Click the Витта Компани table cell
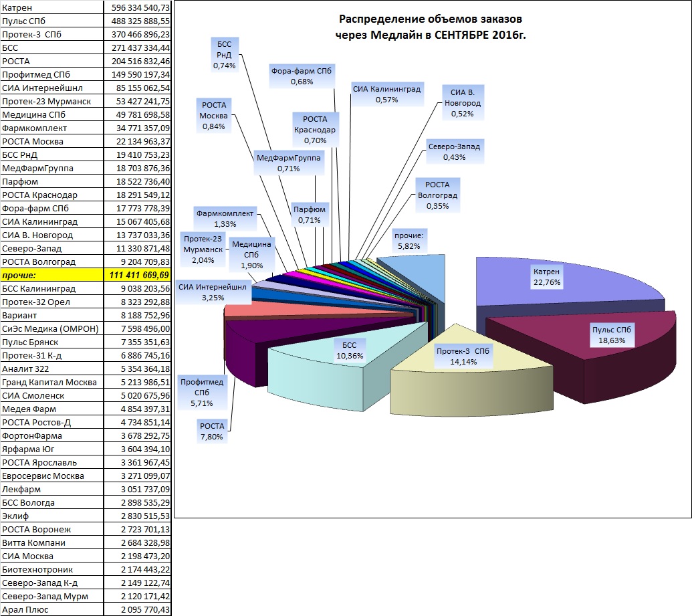 (x=52, y=542)
